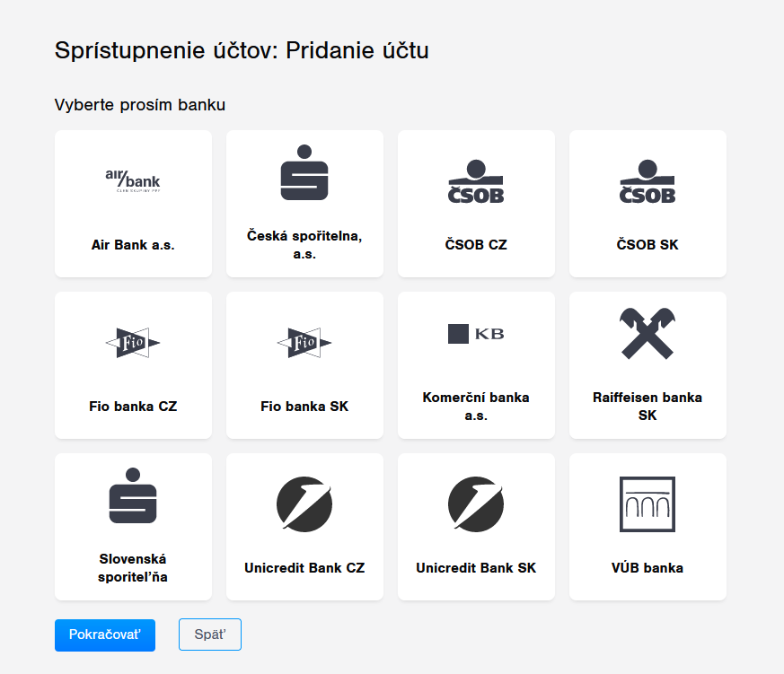The image size is (784, 674).
Task: Go back with the Späť button
Action: [x=210, y=635]
